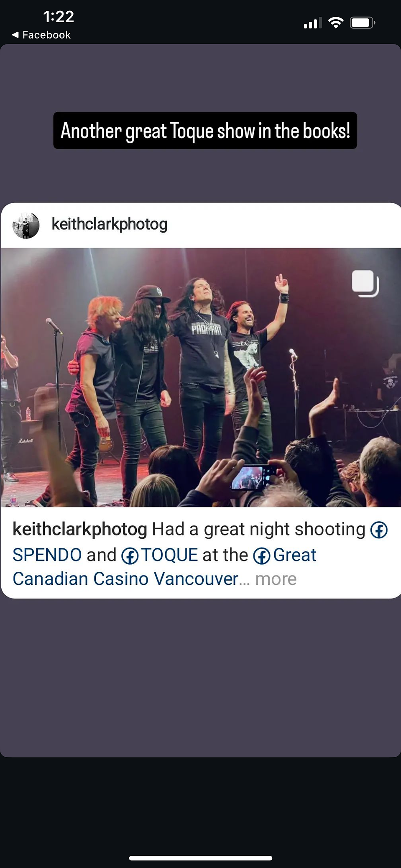Return to Facebook via the breadcrumb label
Screen dimensions: 401x868
pyautogui.click(x=46, y=35)
